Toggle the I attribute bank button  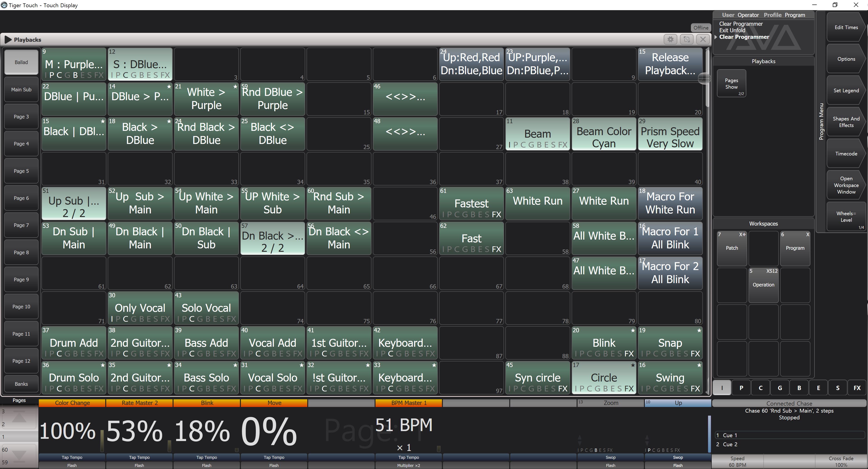coord(722,388)
